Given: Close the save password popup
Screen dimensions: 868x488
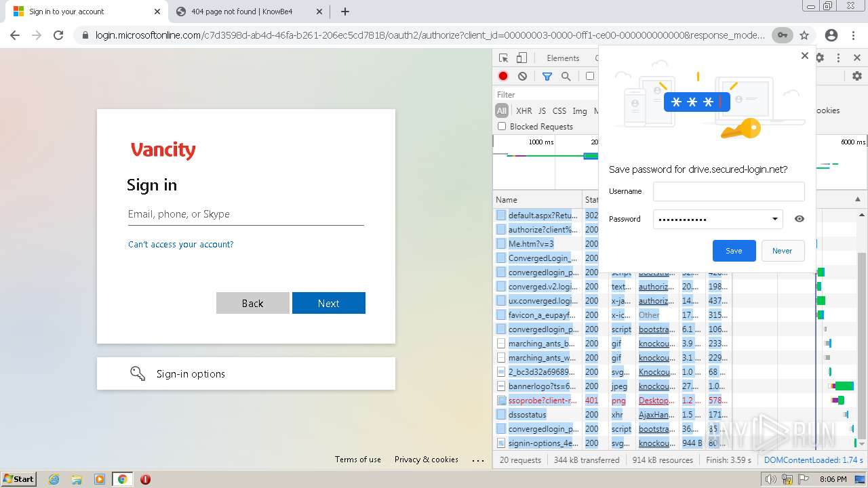Looking at the screenshot, I should click(805, 56).
